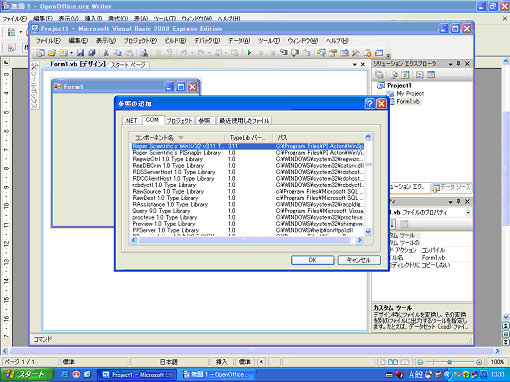Viewport: 510px width, 382px height.
Task: Open Solution Explorer window position dropdown arrow
Action: click(x=450, y=64)
